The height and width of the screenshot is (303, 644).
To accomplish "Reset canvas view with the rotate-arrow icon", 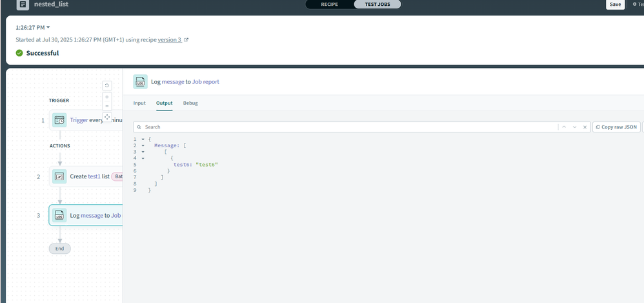I will click(x=106, y=85).
